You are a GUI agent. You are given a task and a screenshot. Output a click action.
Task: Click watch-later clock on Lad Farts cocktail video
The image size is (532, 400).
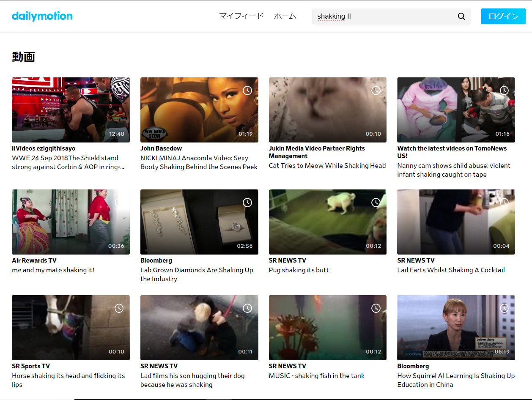(x=504, y=203)
